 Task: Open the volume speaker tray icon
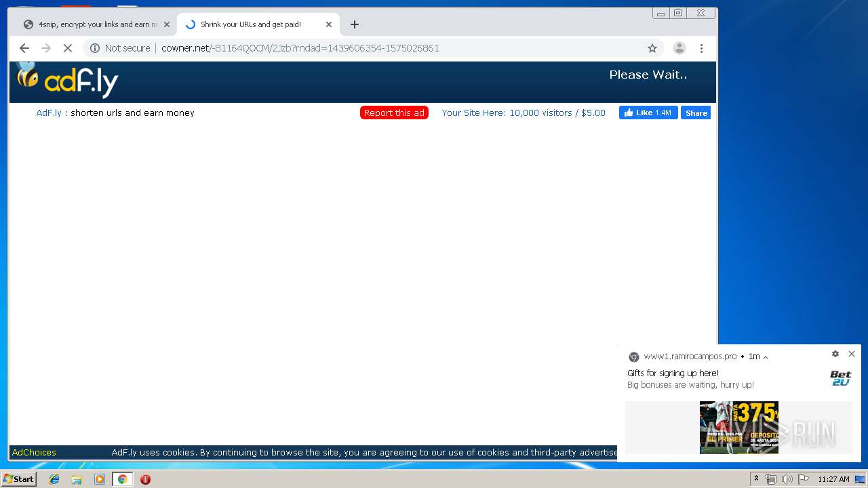pos(787,479)
